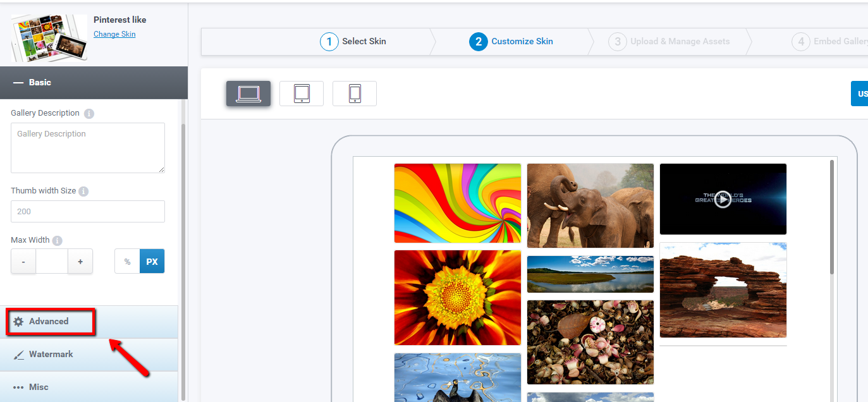This screenshot has width=868, height=402.
Task: Open the elephant photo thumbnail
Action: pyautogui.click(x=590, y=205)
